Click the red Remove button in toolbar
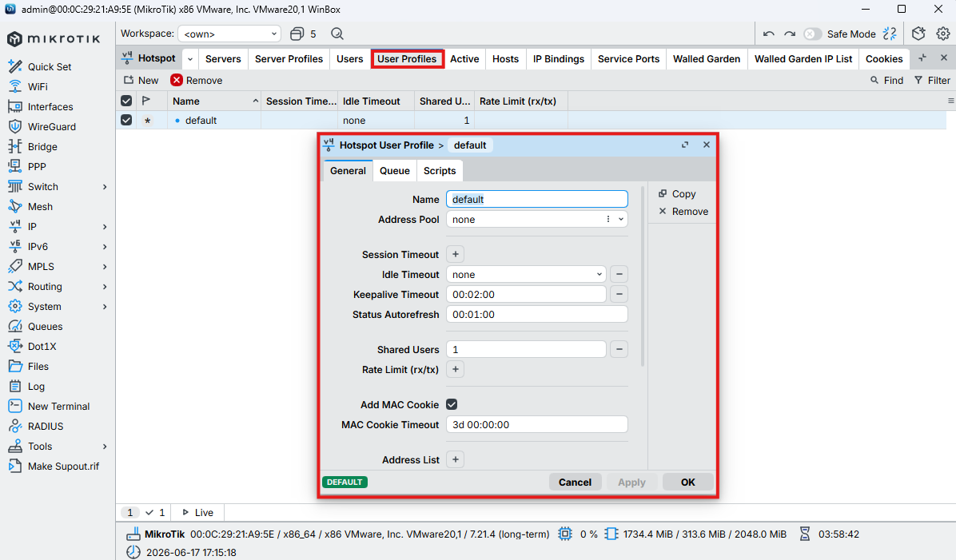Viewport: 956px width, 560px height. (197, 81)
